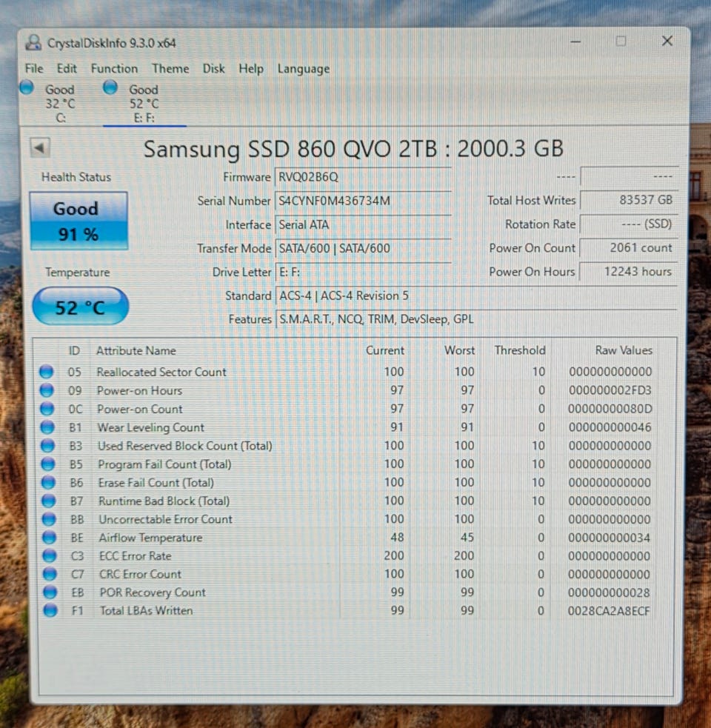The height and width of the screenshot is (728, 711).
Task: Click status orb for Power-on Hours row
Action: (x=47, y=390)
